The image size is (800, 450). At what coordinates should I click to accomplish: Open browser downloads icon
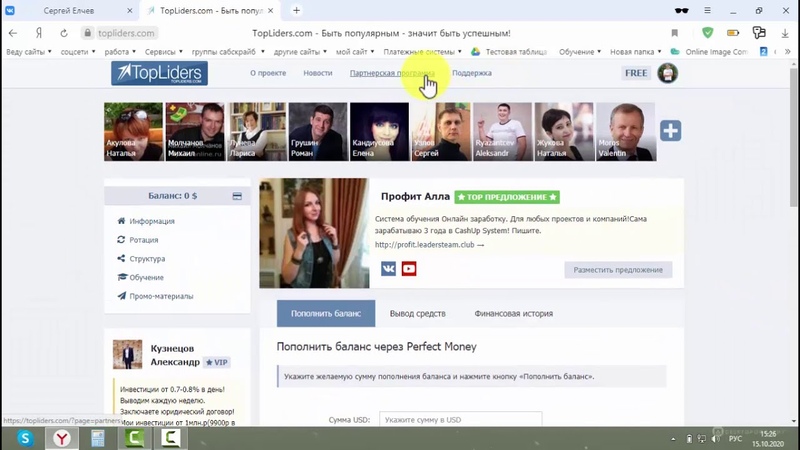785,33
